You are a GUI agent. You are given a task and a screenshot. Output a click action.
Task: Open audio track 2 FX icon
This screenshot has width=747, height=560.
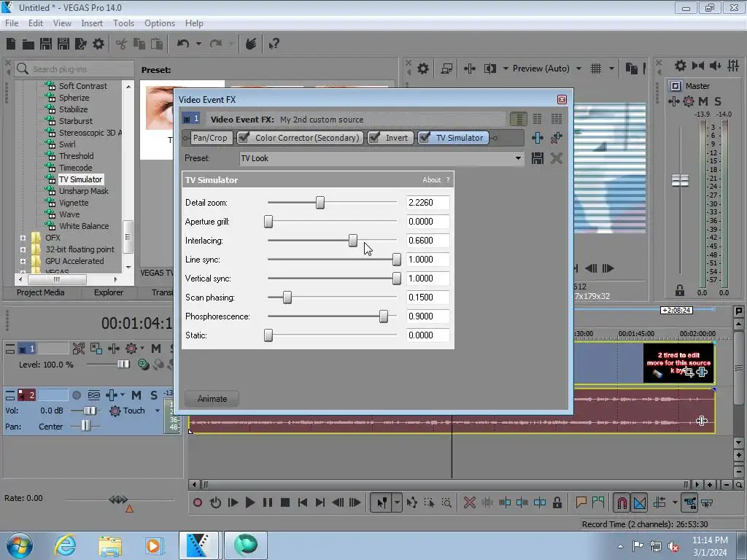click(112, 395)
